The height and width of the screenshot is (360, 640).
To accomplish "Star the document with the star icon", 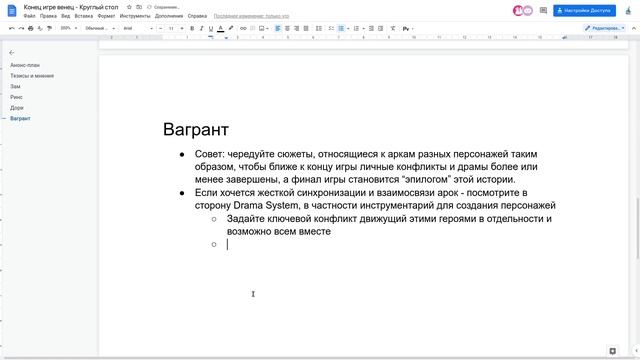I will click(x=129, y=7).
